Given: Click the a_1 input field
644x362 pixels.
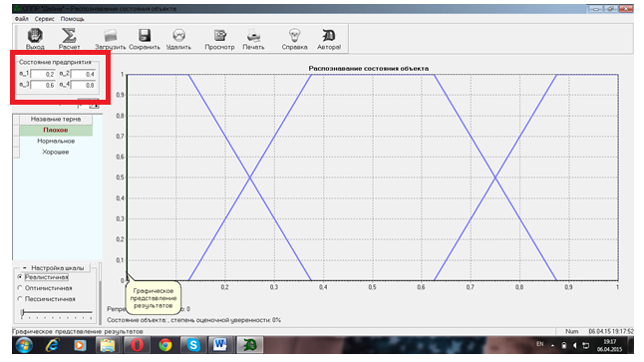Looking at the screenshot, I should coord(43,74).
